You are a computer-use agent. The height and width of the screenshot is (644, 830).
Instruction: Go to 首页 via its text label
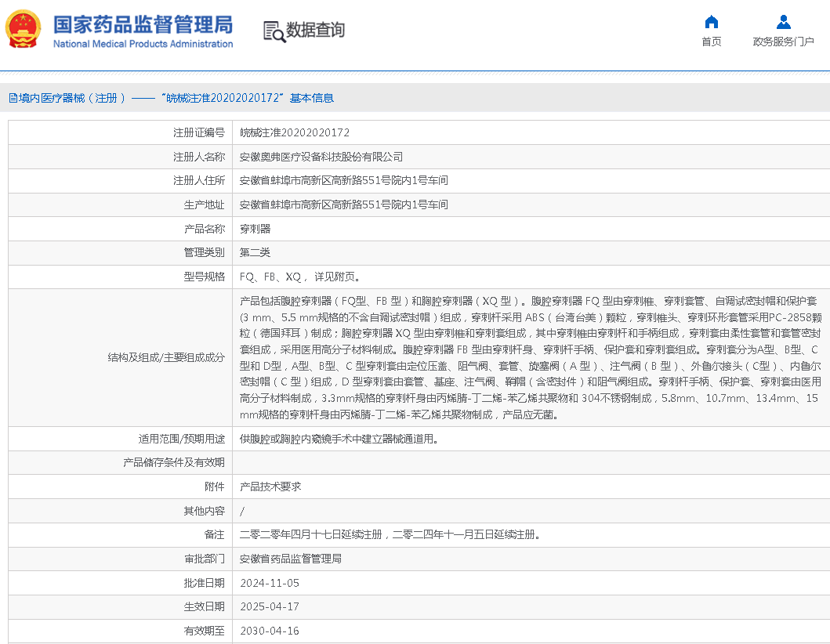point(711,42)
